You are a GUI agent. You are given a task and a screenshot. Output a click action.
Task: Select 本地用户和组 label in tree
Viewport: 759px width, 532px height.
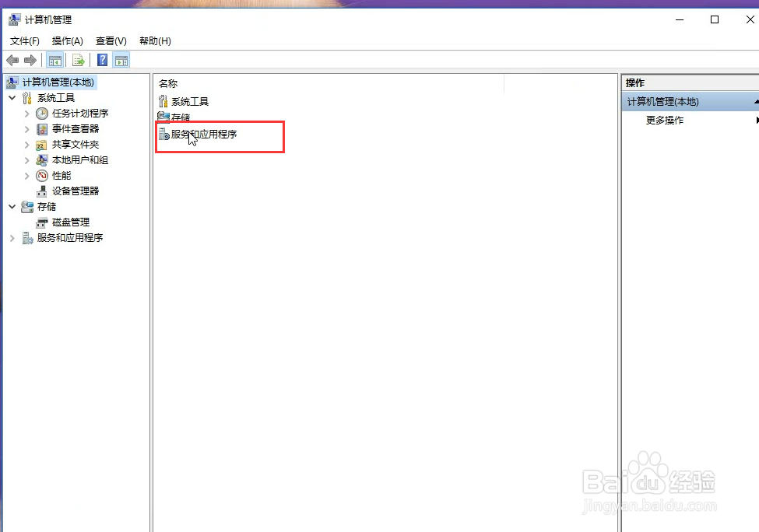coord(80,160)
